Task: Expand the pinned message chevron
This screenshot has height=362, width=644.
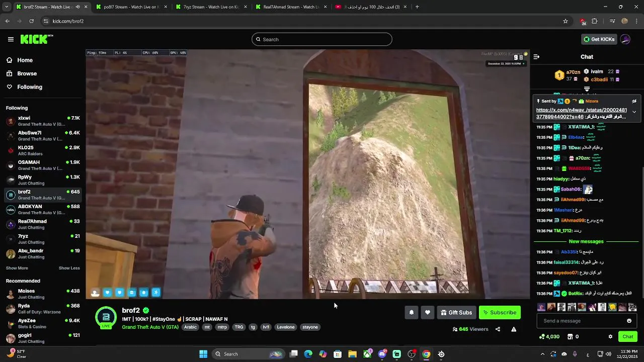Action: pyautogui.click(x=634, y=112)
